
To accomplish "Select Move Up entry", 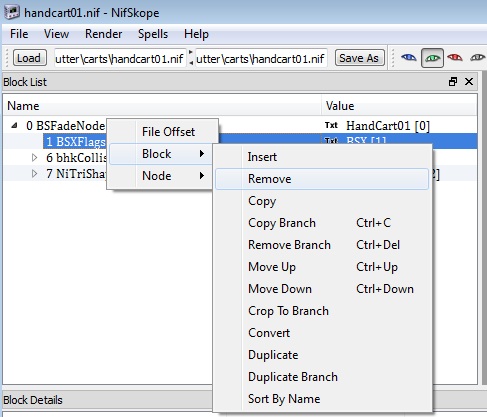I will [322, 267].
